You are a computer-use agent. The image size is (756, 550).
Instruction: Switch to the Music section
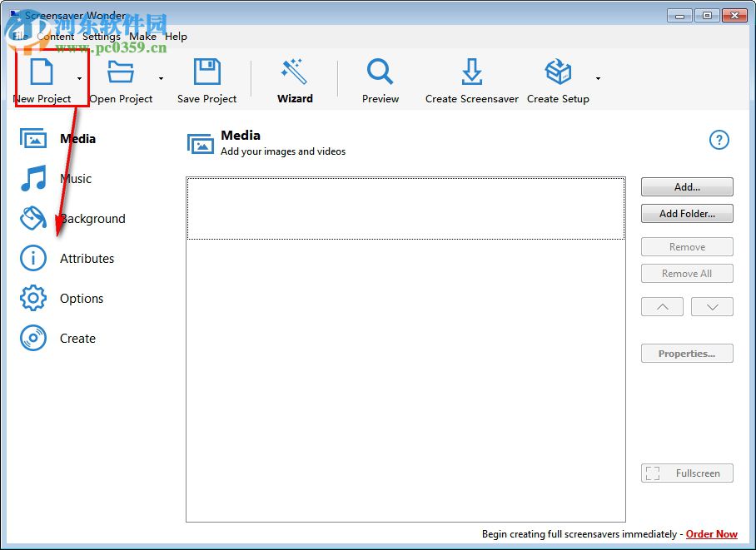click(x=76, y=178)
